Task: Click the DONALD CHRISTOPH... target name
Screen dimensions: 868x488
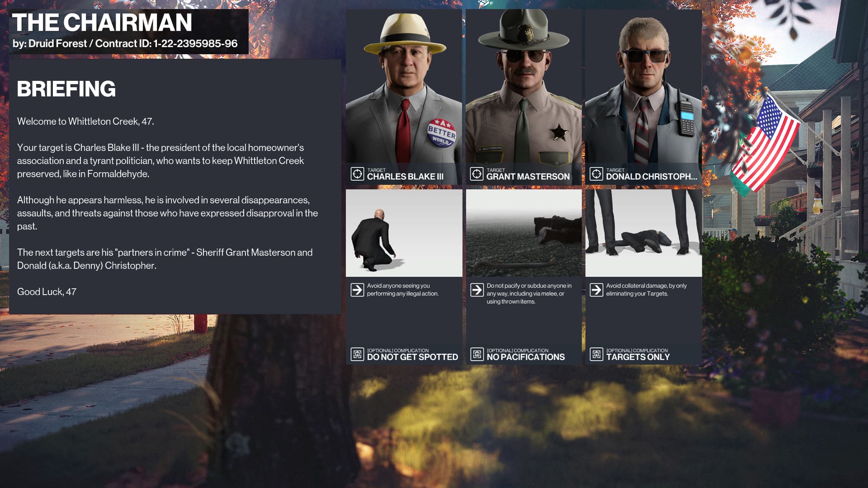Action: point(651,177)
